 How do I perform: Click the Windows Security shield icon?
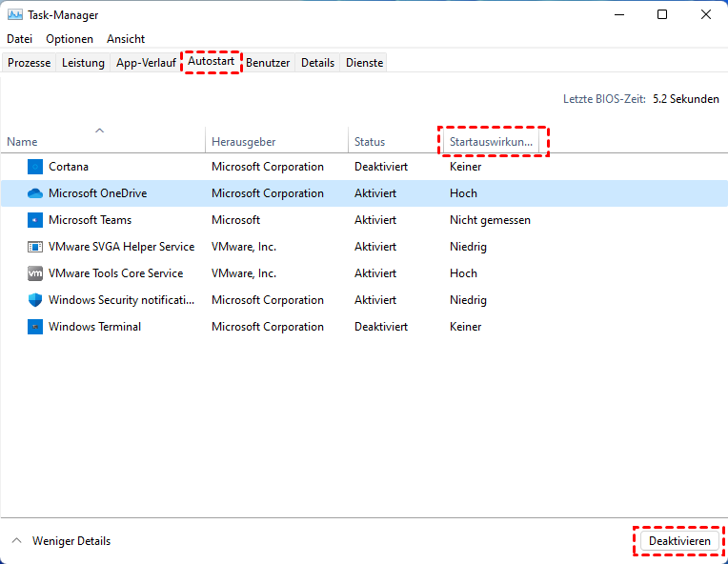(35, 300)
